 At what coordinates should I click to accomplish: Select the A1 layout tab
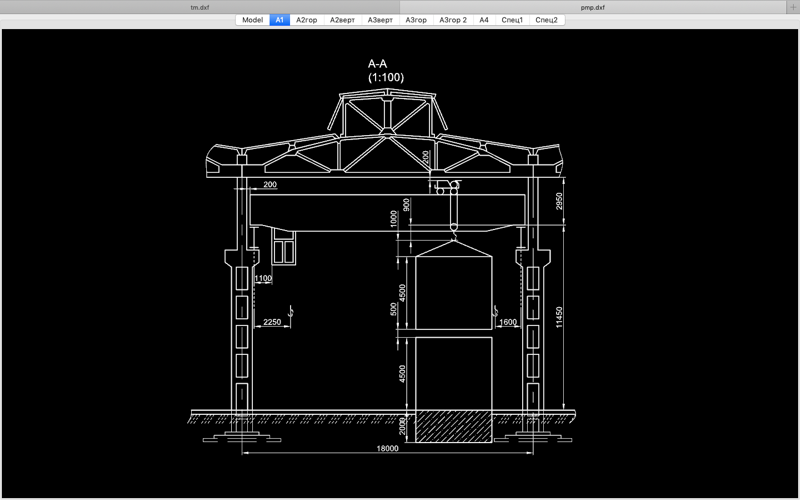tap(280, 20)
